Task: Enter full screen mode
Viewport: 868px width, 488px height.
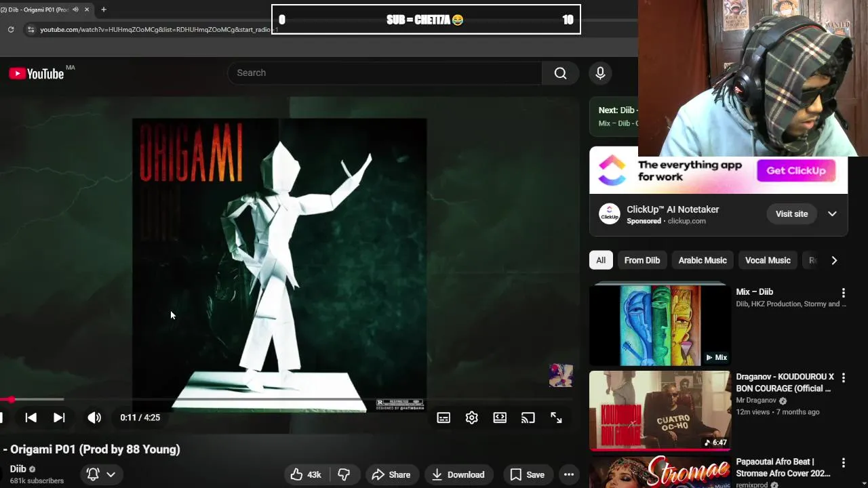Action: [x=556, y=418]
